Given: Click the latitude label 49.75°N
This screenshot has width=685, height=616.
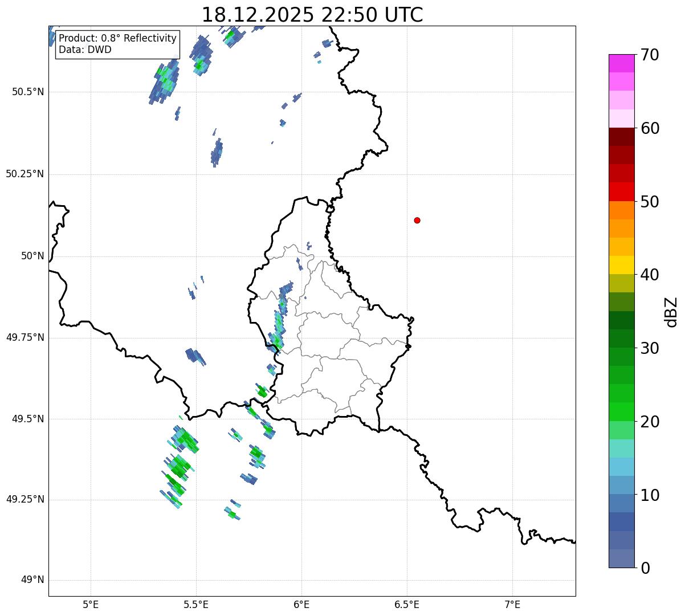Looking at the screenshot, I should click(x=25, y=337).
